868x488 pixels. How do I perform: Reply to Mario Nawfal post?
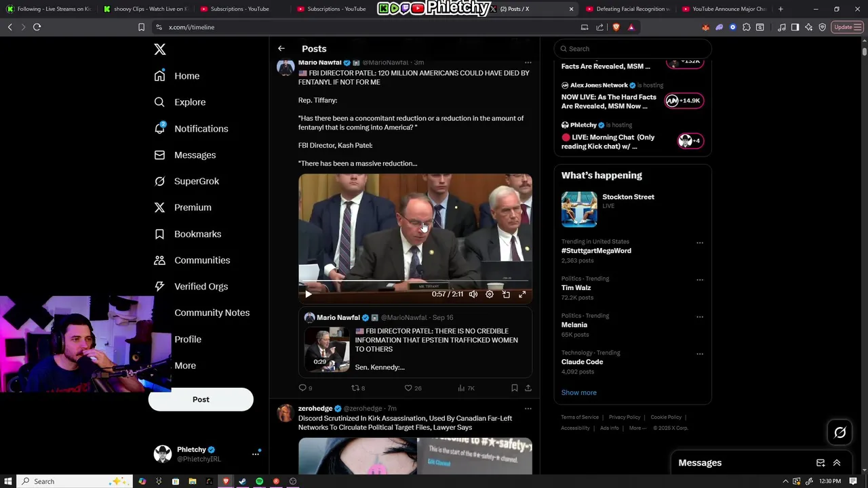pyautogui.click(x=305, y=388)
